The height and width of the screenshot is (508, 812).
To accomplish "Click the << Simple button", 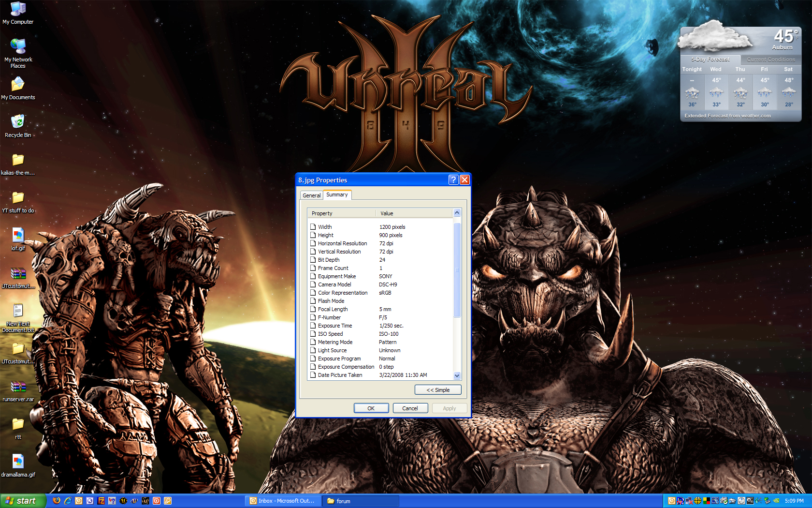I will [x=438, y=390].
